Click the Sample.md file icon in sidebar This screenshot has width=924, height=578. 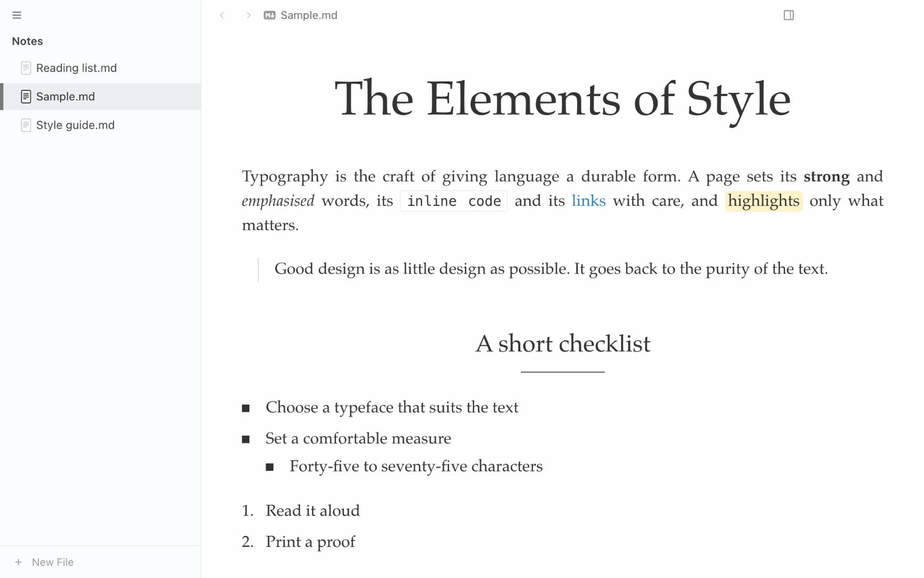pyautogui.click(x=26, y=97)
